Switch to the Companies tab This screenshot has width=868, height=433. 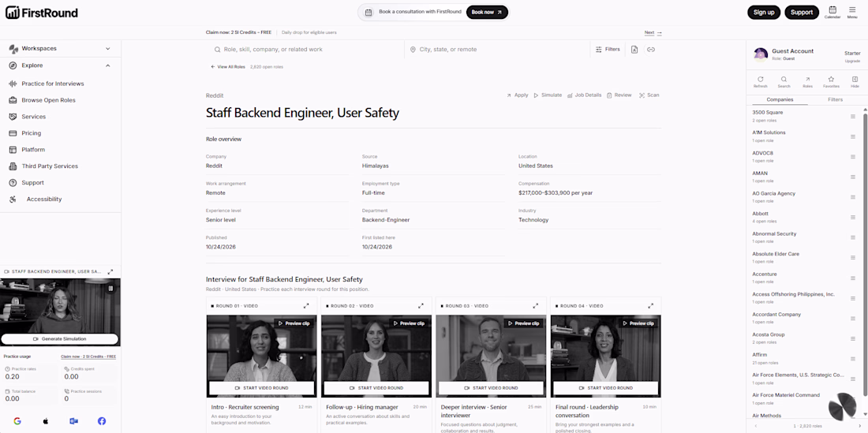coord(780,99)
